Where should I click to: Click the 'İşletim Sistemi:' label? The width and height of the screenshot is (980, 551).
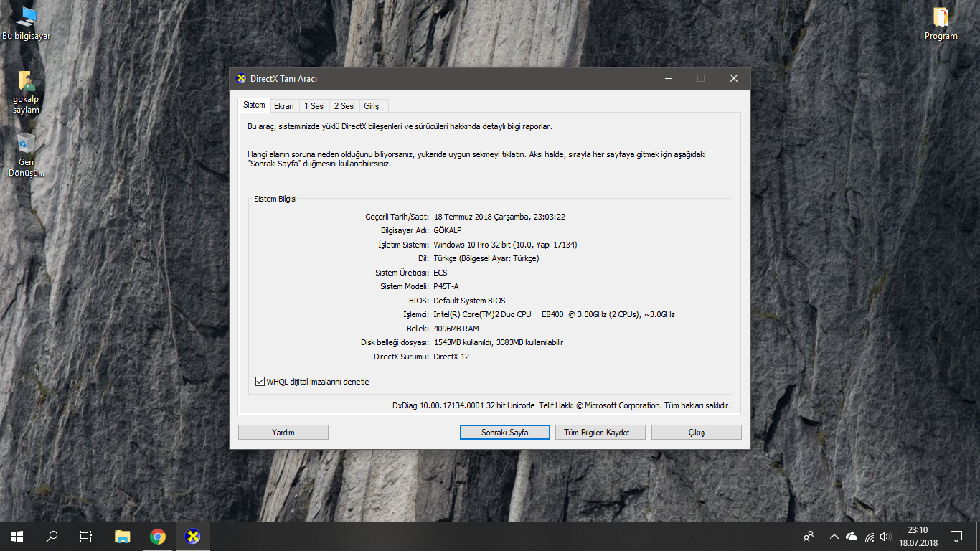coord(404,245)
